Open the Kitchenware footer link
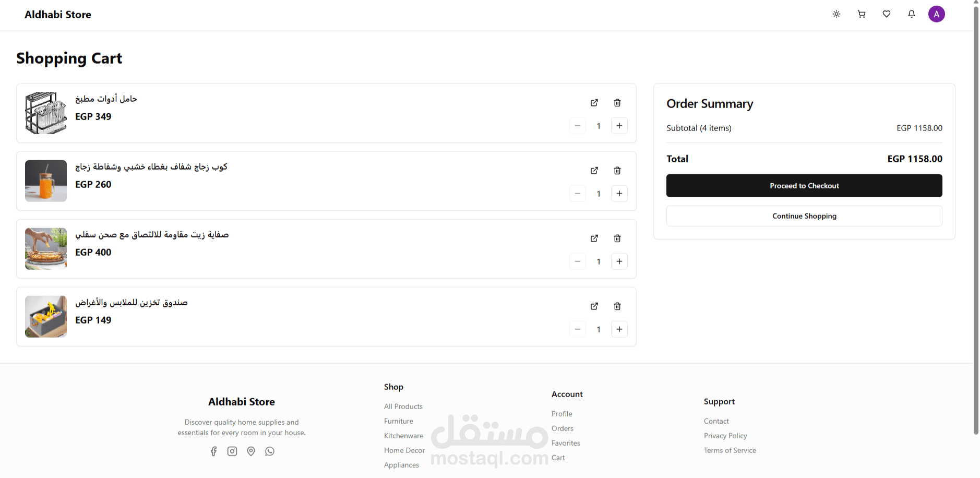Viewport: 980px width, 478px height. click(x=403, y=436)
